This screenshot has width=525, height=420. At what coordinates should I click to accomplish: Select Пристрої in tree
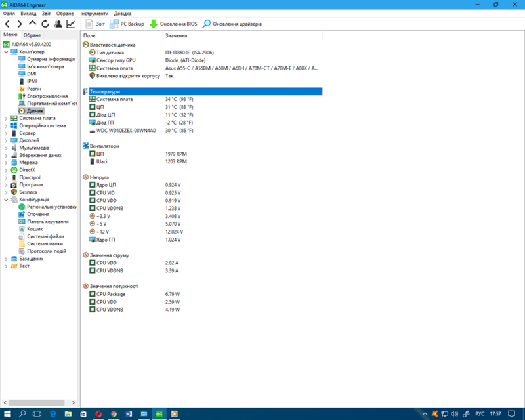(x=30, y=177)
